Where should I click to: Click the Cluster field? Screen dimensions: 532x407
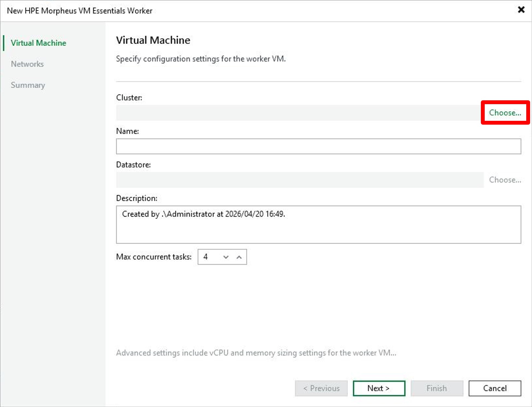coord(300,113)
